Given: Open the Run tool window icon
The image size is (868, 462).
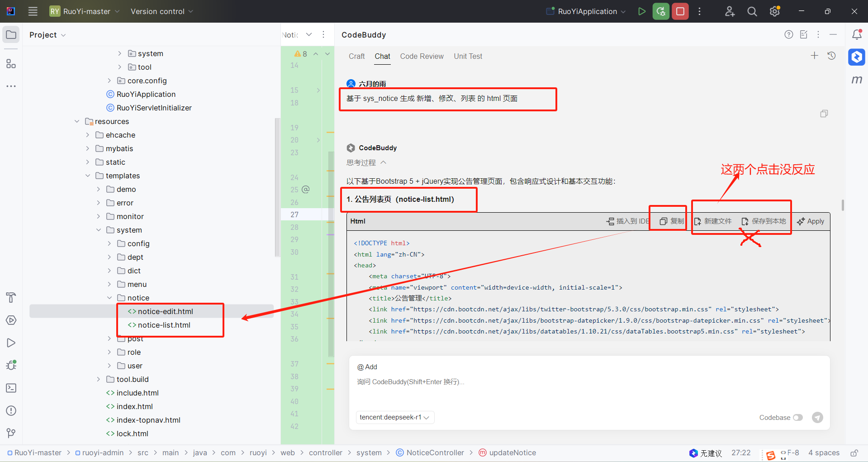Looking at the screenshot, I should [11, 343].
